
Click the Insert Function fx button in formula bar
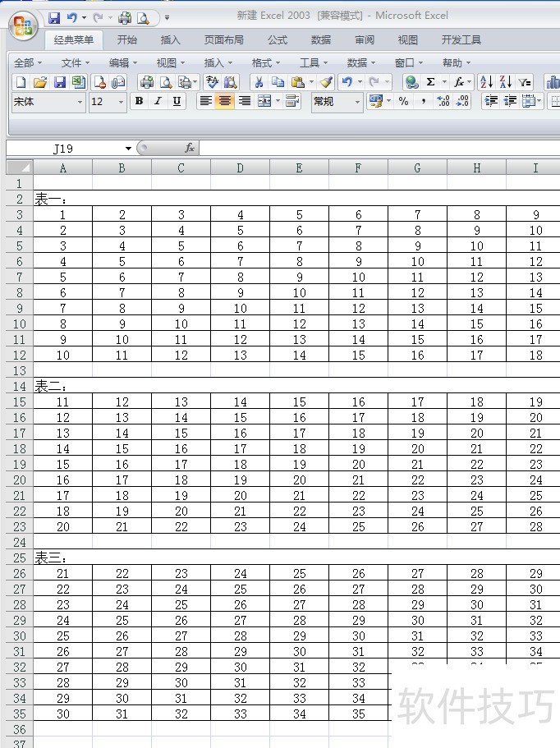[190, 149]
